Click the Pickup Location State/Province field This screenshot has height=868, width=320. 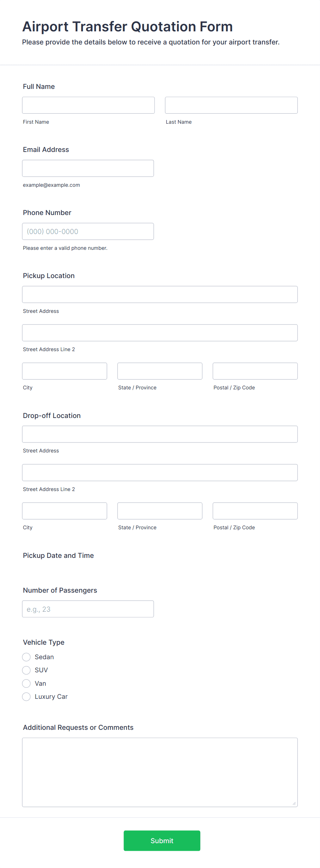click(160, 371)
